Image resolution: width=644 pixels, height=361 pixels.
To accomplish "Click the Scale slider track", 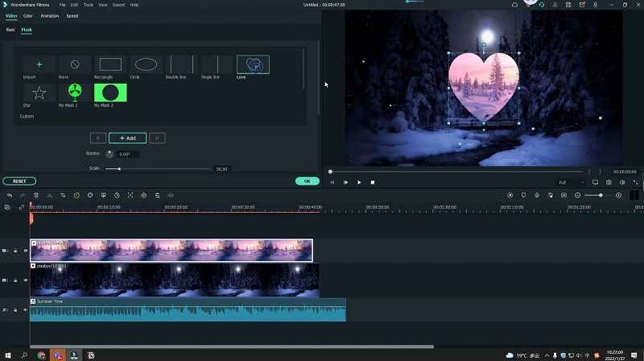I will point(161,168).
